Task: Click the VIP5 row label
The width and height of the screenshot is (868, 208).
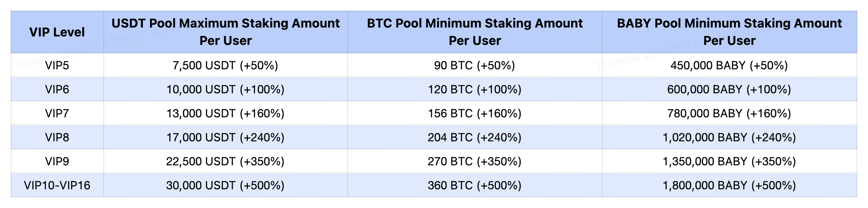Action: (57, 66)
